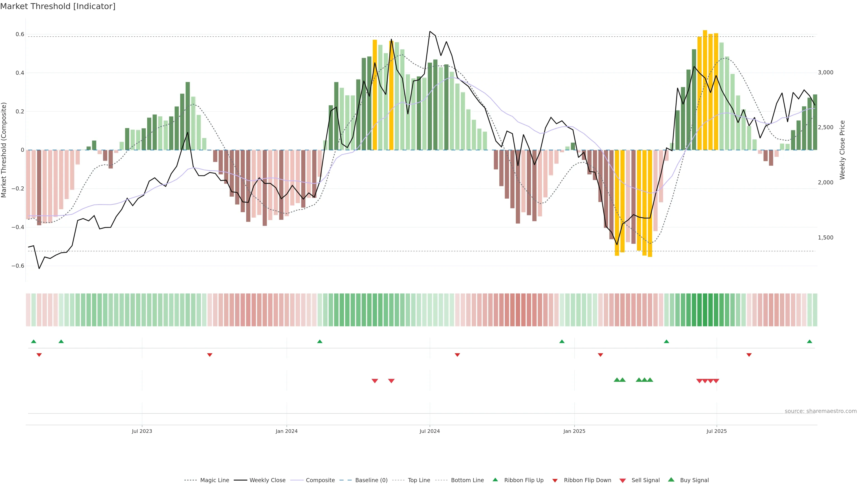Toggle the Composite legend entry

(x=320, y=480)
